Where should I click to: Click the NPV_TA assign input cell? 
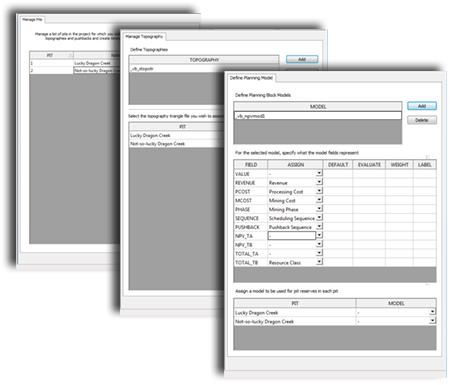(x=292, y=236)
